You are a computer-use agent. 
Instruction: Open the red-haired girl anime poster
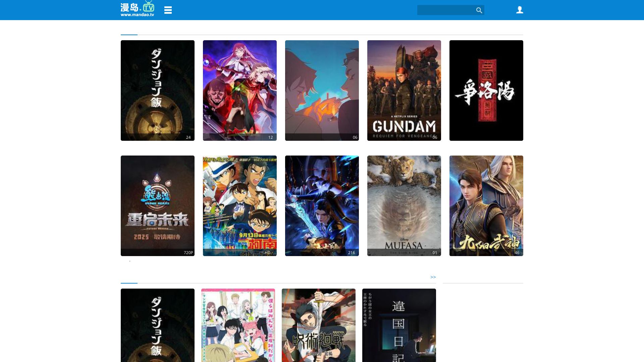coord(240,90)
